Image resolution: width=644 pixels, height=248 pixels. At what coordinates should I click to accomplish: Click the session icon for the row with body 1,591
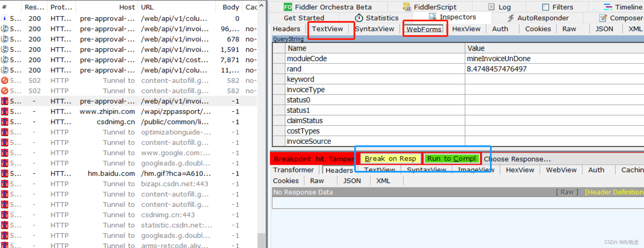[x=4, y=49]
